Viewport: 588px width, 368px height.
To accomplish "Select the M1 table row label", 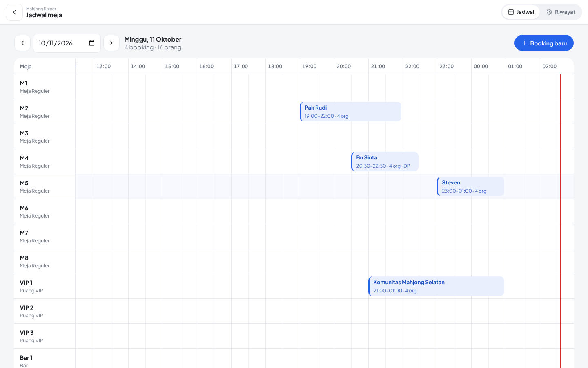I will click(x=45, y=87).
